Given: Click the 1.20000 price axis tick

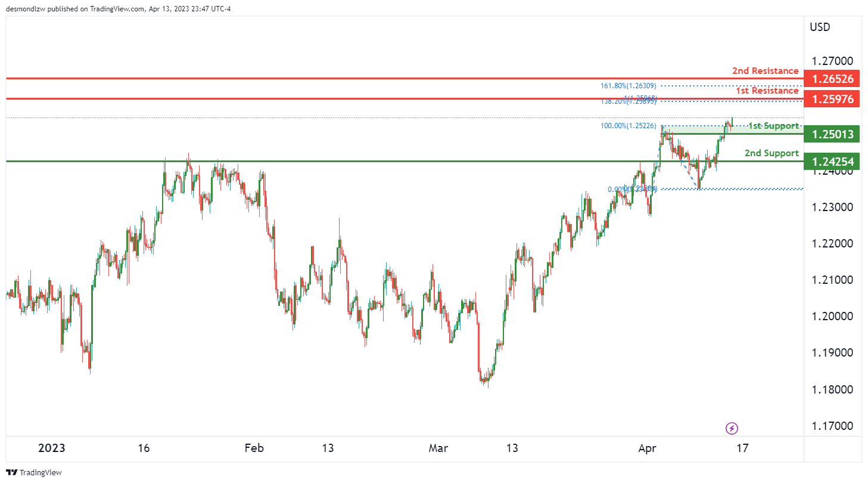Looking at the screenshot, I should click(x=832, y=317).
